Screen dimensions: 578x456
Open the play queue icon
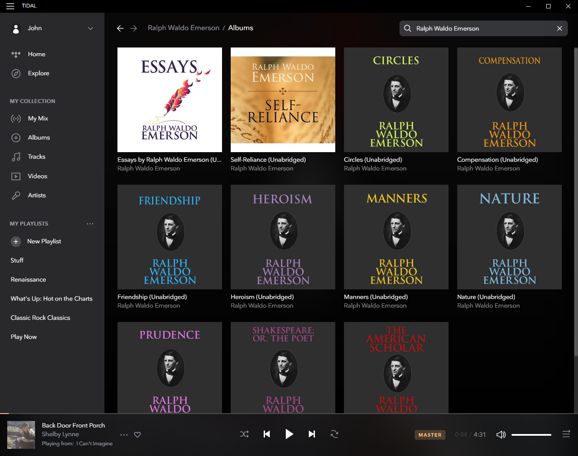coord(566,434)
